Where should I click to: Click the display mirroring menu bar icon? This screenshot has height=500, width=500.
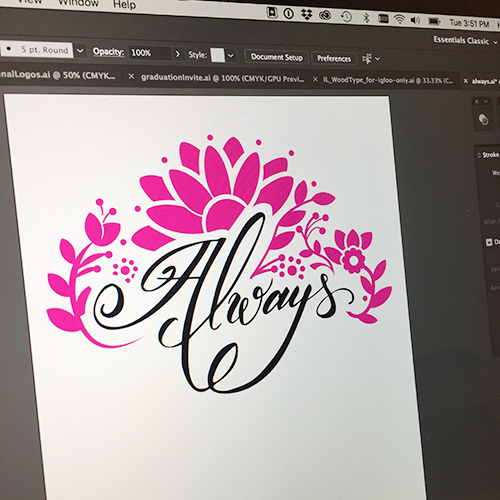(x=384, y=19)
